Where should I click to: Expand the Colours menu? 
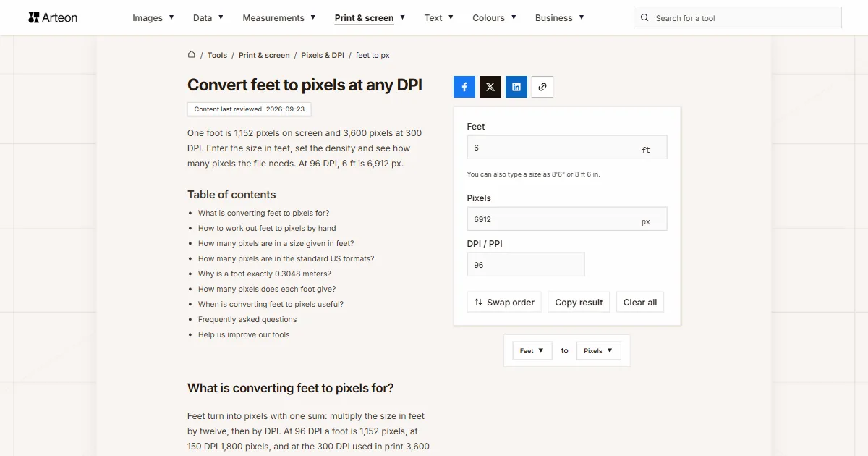coord(495,17)
